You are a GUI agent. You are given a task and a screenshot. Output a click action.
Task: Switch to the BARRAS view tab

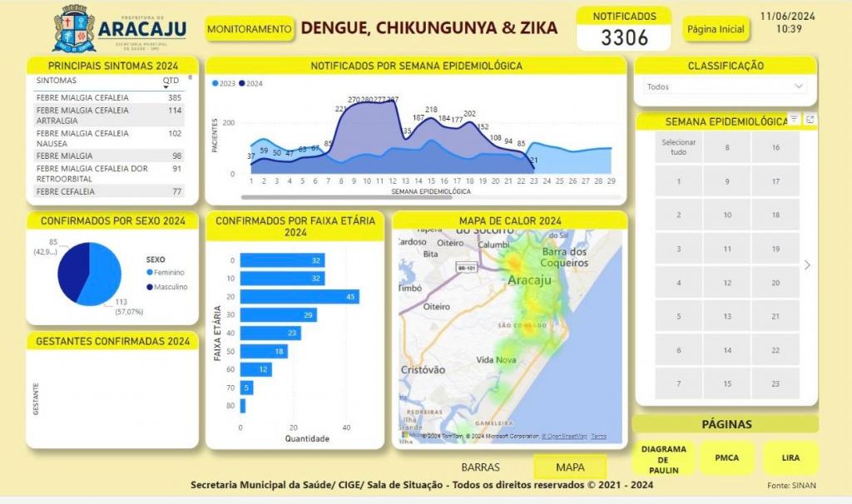point(480,467)
